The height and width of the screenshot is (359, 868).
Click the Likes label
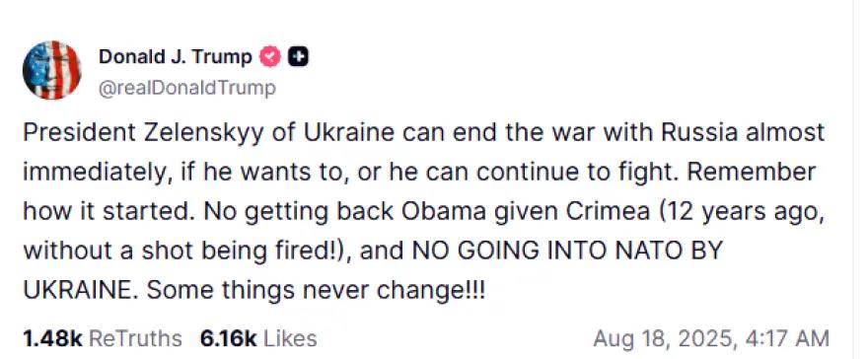290,338
